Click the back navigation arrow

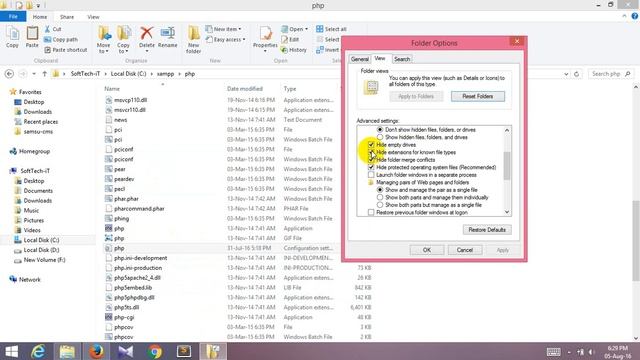click(9, 74)
